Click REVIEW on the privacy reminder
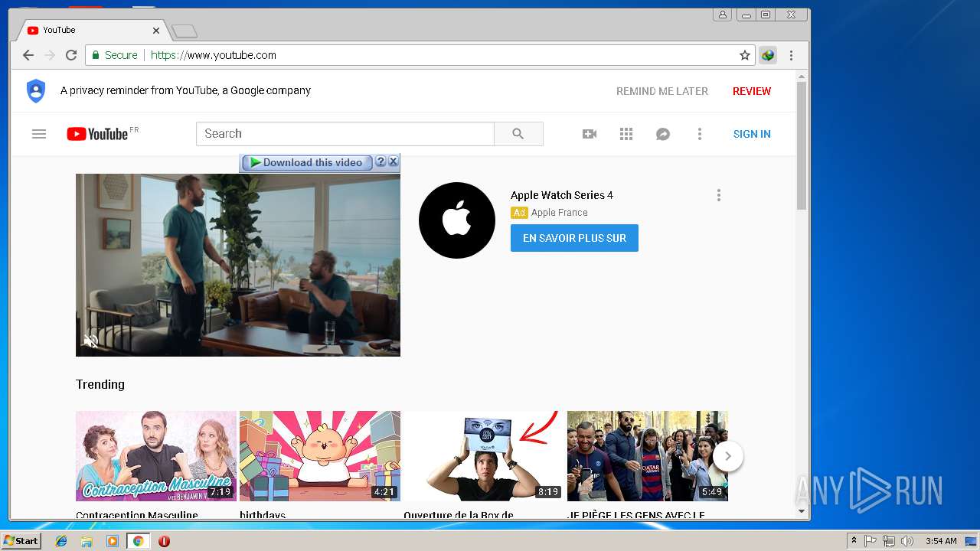 point(752,91)
